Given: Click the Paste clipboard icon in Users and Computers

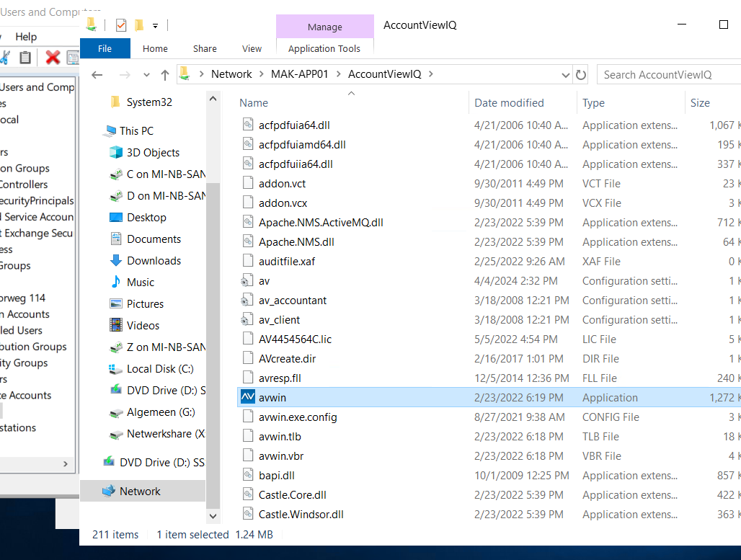Looking at the screenshot, I should point(25,57).
